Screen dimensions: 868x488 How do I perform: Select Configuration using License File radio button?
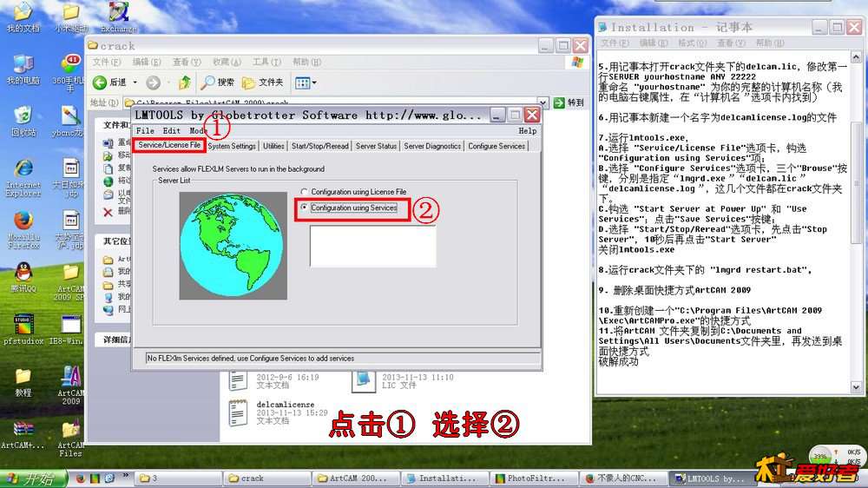[x=304, y=192]
